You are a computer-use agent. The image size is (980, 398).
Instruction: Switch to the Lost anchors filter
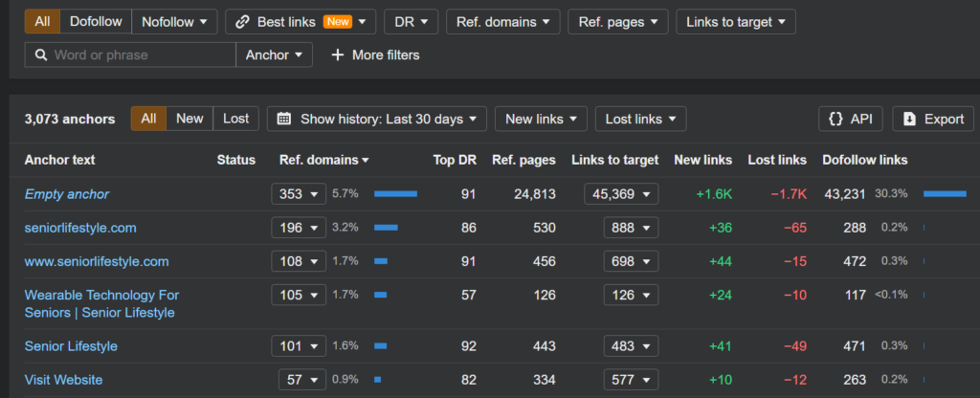pos(235,119)
